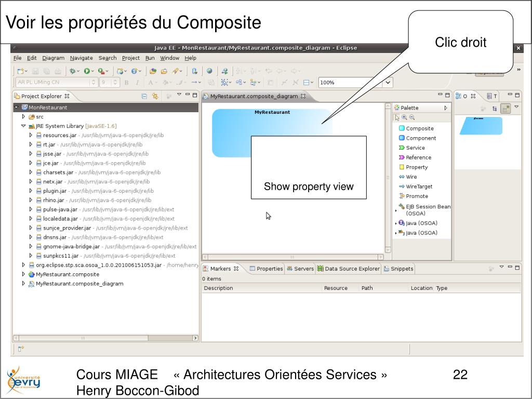The width and height of the screenshot is (532, 399).
Task: Click the green Run button
Action: click(x=87, y=71)
